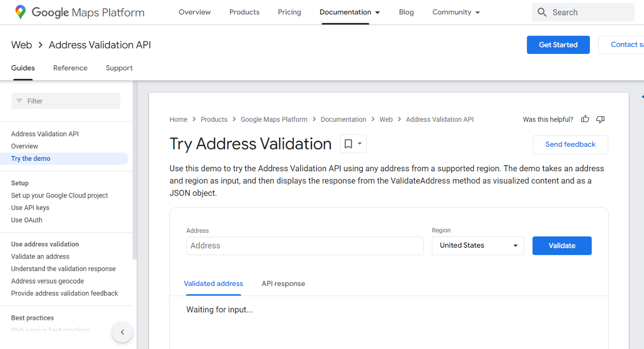Select the Validated address tab

coord(213,283)
